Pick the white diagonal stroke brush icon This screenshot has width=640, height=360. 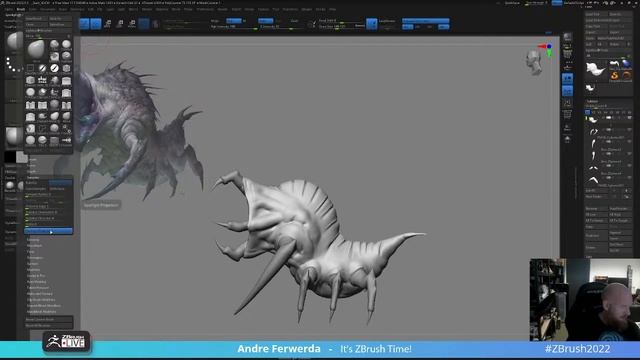(x=54, y=68)
